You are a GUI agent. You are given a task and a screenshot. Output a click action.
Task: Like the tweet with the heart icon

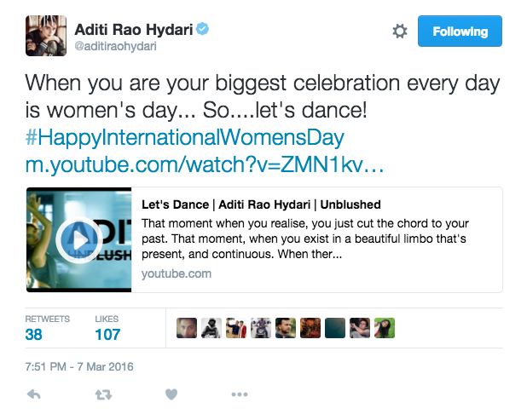[171, 394]
